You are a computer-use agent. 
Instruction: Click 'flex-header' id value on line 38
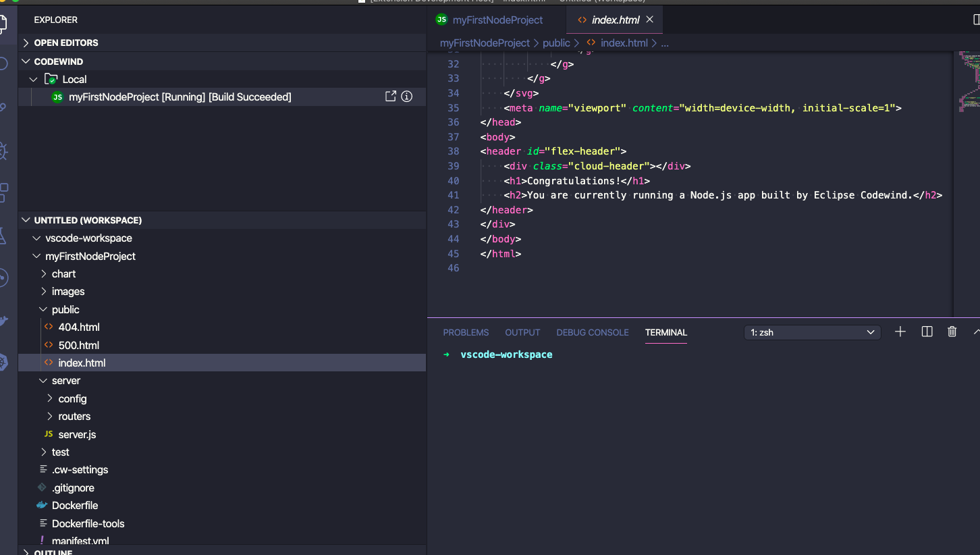[x=583, y=151]
